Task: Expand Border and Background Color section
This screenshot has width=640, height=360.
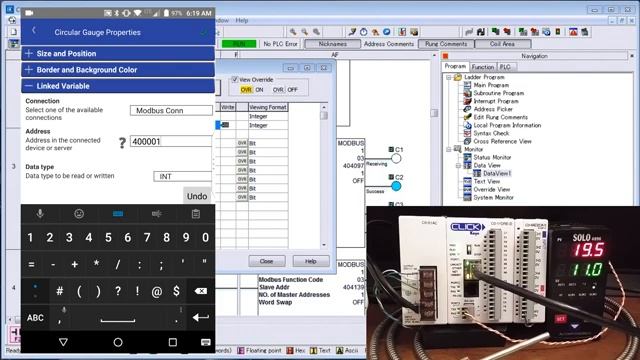Action: click(x=118, y=70)
